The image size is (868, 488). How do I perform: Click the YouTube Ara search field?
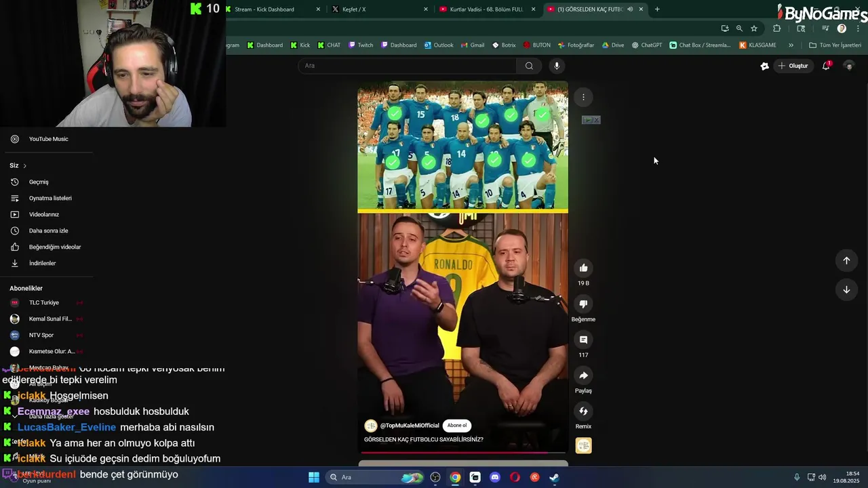pyautogui.click(x=407, y=66)
